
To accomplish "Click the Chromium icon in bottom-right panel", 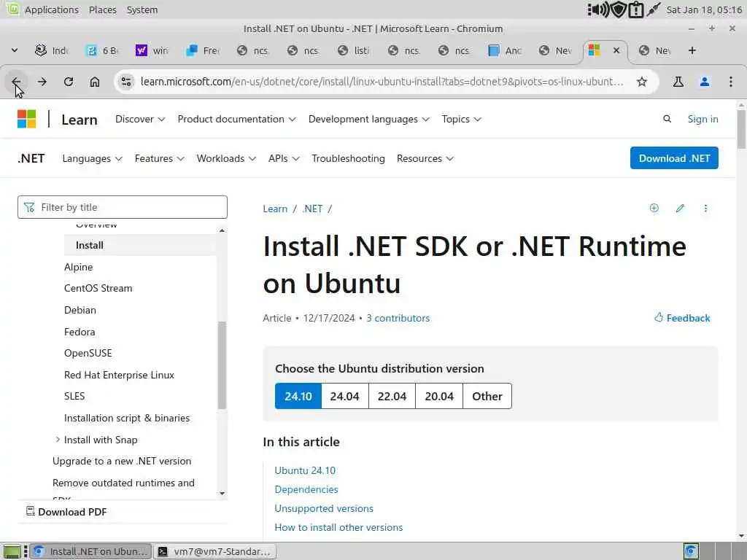I will (691, 551).
